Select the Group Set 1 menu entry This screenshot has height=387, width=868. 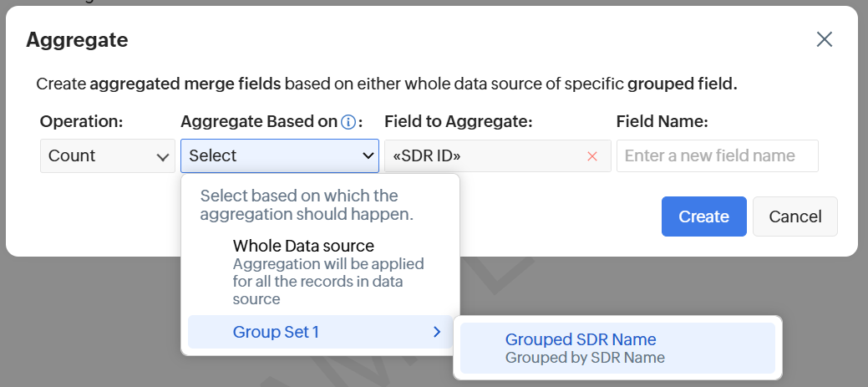click(276, 332)
